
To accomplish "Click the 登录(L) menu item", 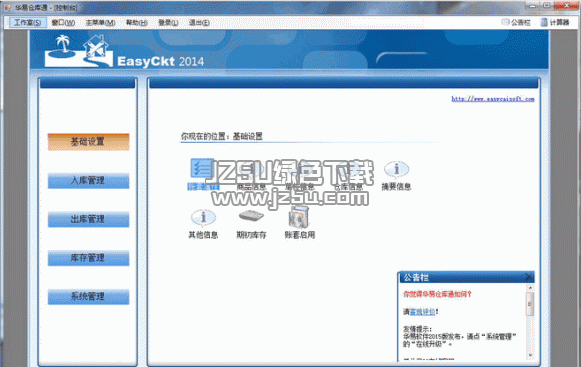I will click(x=168, y=23).
